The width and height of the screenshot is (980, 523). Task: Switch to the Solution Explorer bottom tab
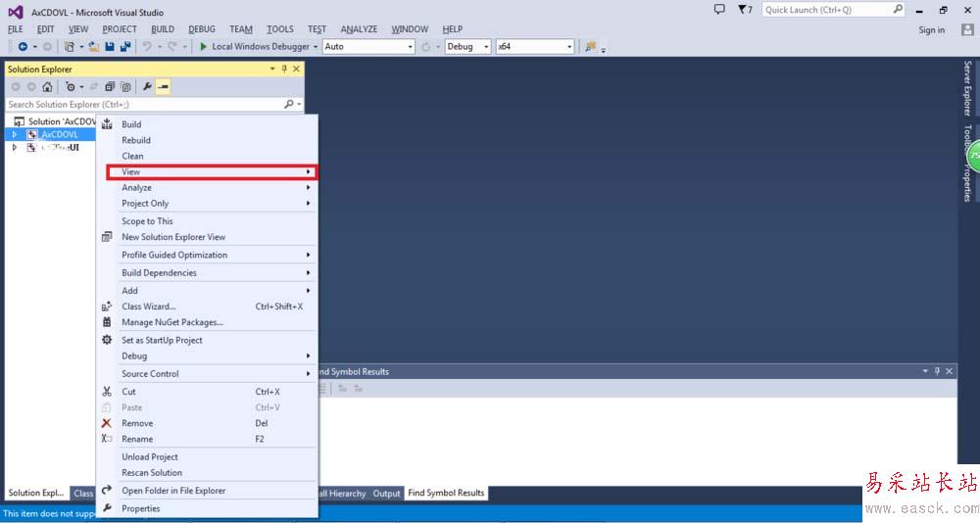click(x=36, y=493)
